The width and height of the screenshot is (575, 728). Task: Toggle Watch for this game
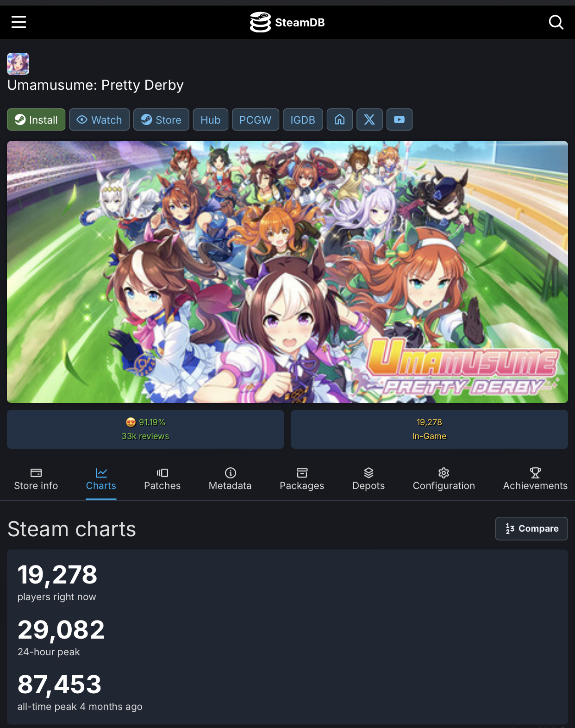99,120
